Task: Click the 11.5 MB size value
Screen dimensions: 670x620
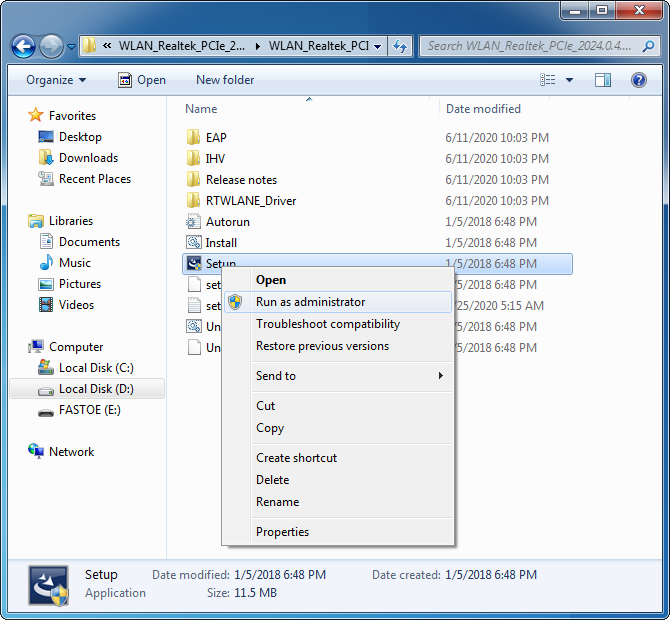Action: [256, 593]
